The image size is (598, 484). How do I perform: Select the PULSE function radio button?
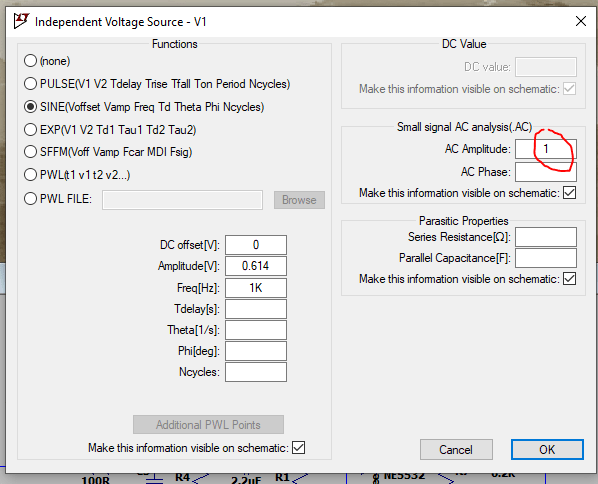(30, 84)
